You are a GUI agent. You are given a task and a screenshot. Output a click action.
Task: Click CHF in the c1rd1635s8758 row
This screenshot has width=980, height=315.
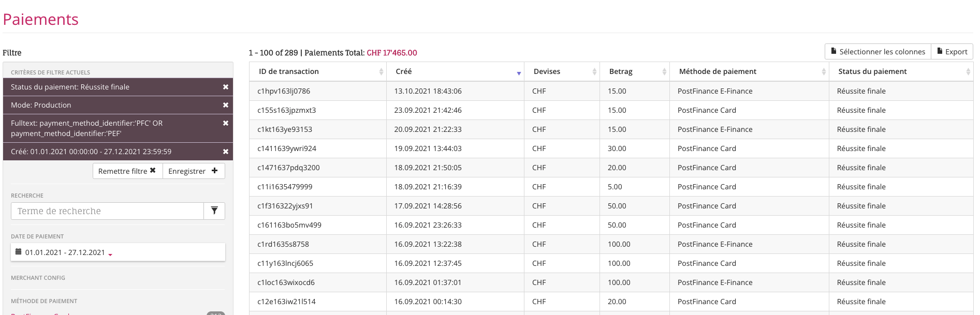[x=539, y=244]
